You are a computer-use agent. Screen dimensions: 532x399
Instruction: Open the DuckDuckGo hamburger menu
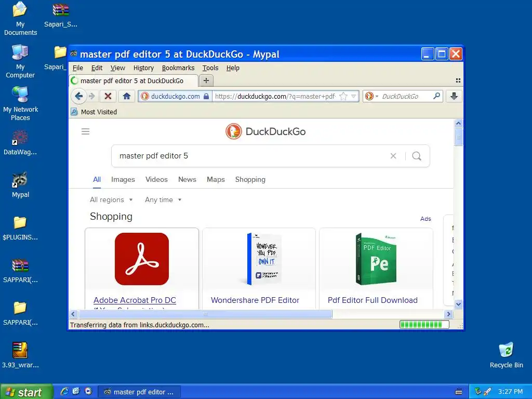[x=86, y=131]
